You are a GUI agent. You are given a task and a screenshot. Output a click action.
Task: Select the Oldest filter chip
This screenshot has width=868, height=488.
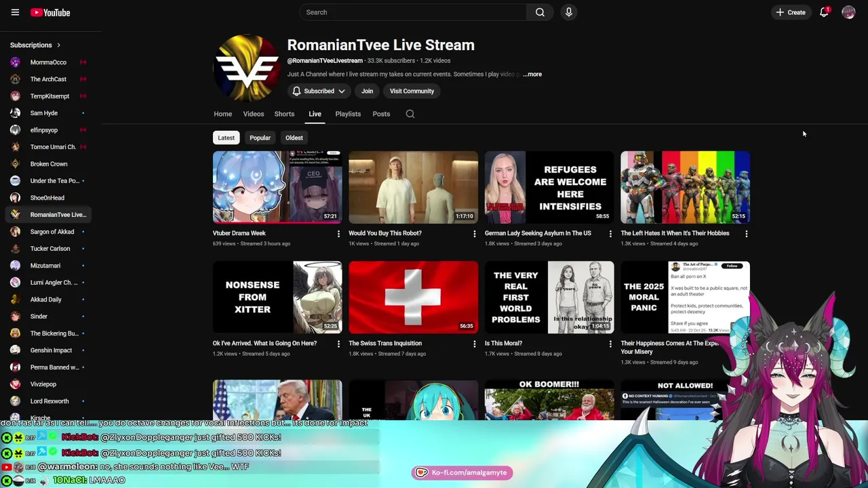tap(294, 138)
